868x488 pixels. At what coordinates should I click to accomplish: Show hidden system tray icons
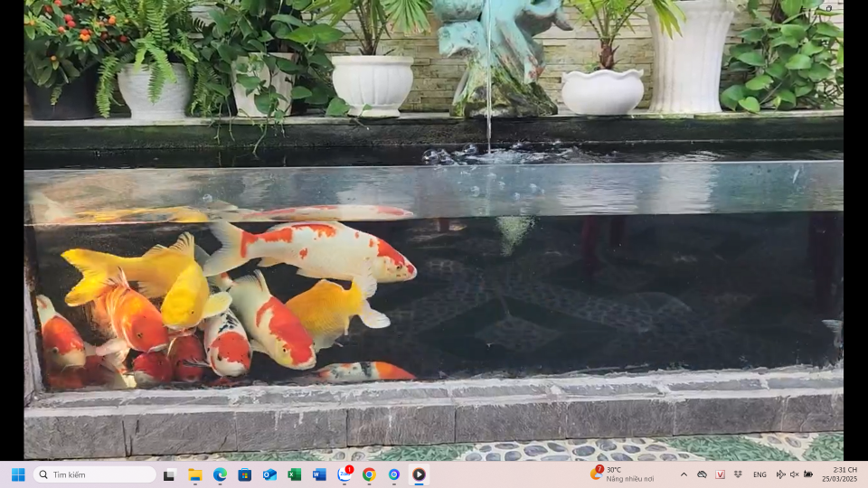click(684, 474)
